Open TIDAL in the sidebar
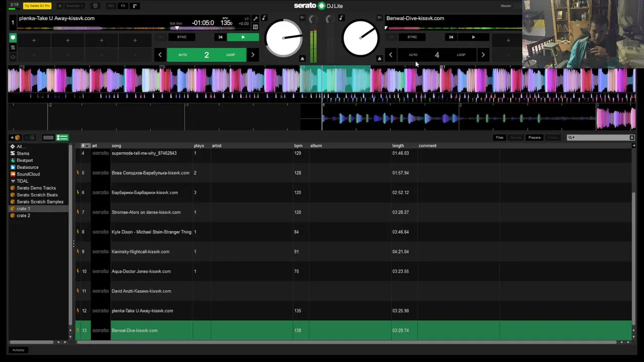Viewport: 644px width, 362px height. coord(22,181)
